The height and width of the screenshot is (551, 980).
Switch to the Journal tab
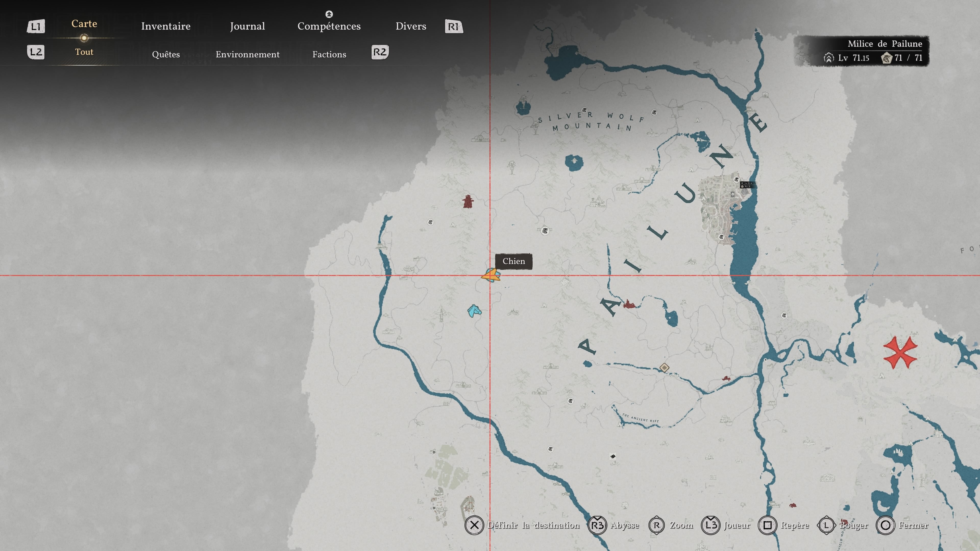pyautogui.click(x=247, y=26)
